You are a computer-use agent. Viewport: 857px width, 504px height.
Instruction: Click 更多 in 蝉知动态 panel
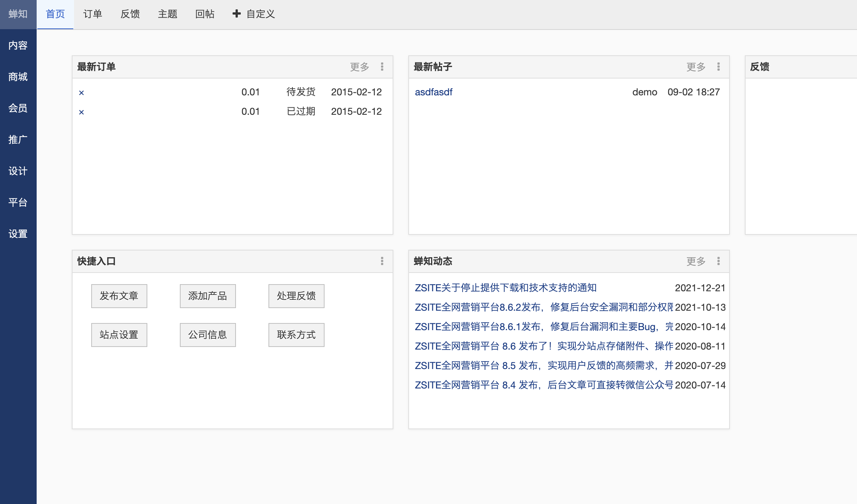[696, 261]
